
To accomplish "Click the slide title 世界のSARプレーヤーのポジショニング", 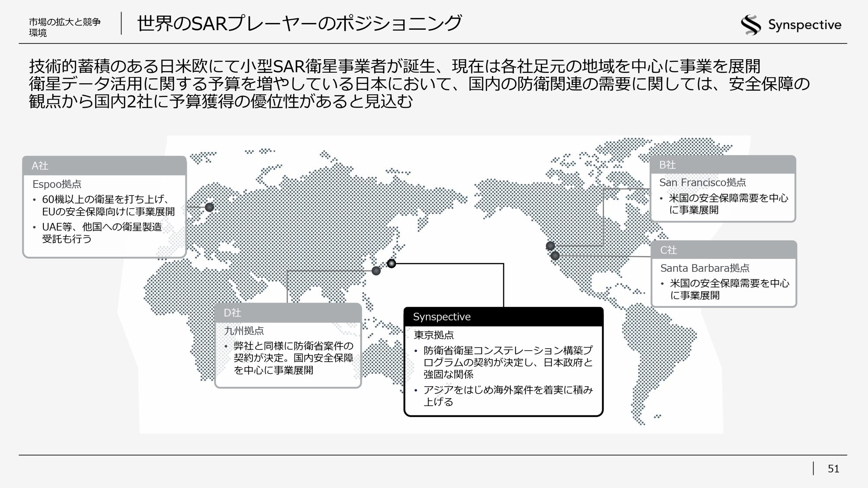I will (299, 24).
